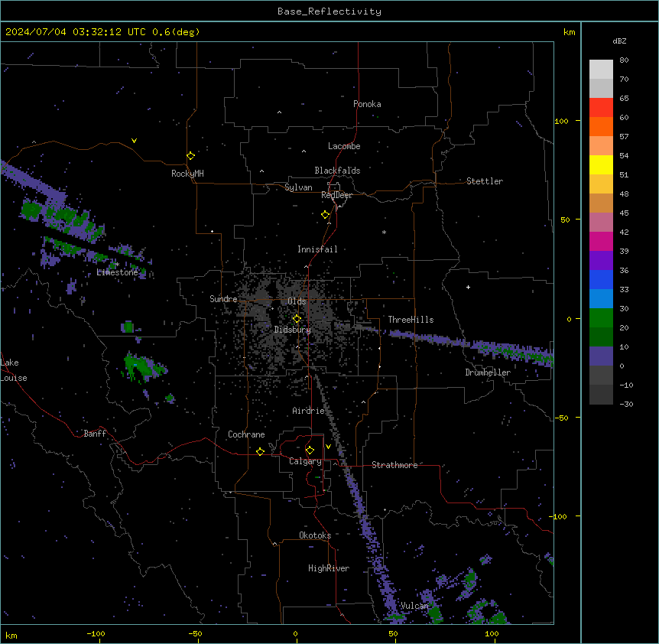Click the Ponoka city label
The height and width of the screenshot is (644, 659).
(x=367, y=104)
